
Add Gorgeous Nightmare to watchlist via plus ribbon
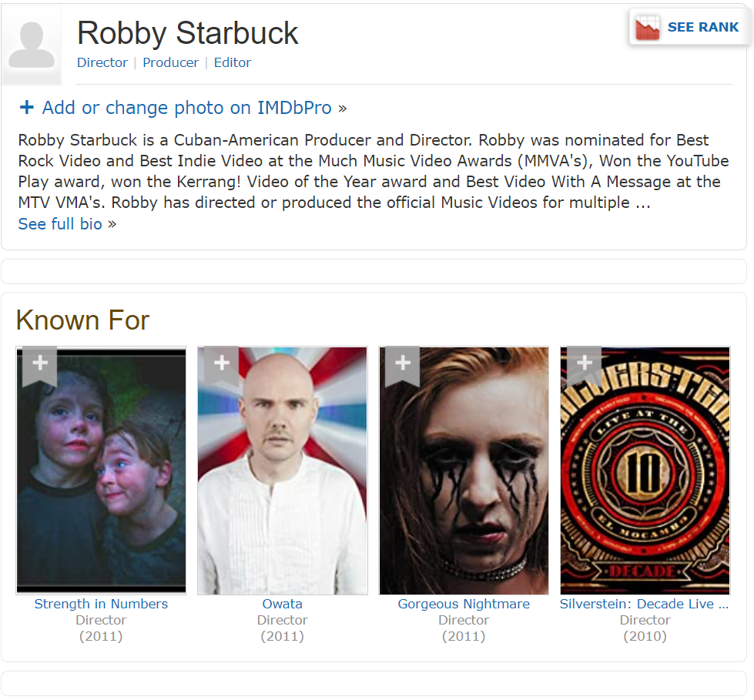point(403,365)
